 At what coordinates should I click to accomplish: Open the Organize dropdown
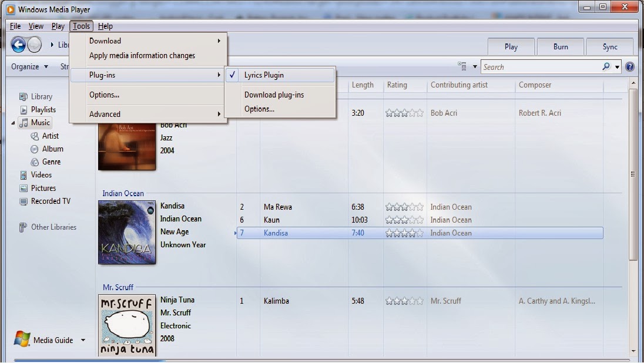pyautogui.click(x=29, y=66)
